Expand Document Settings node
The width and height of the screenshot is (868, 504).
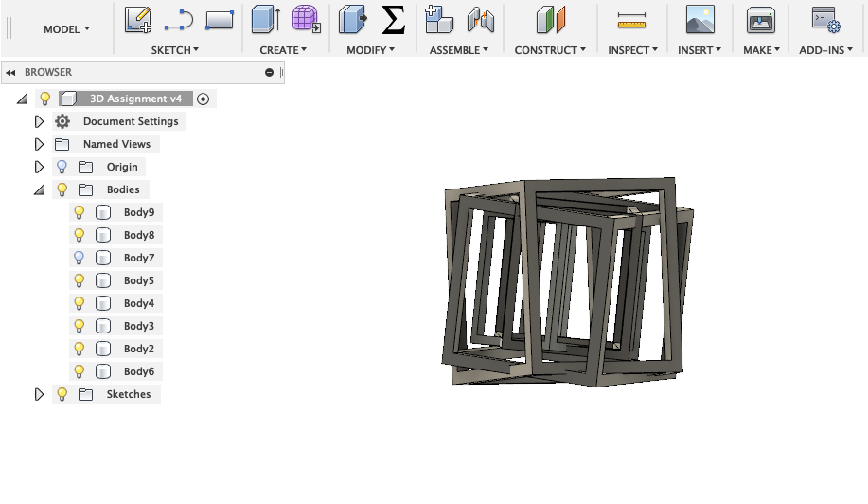(x=39, y=121)
